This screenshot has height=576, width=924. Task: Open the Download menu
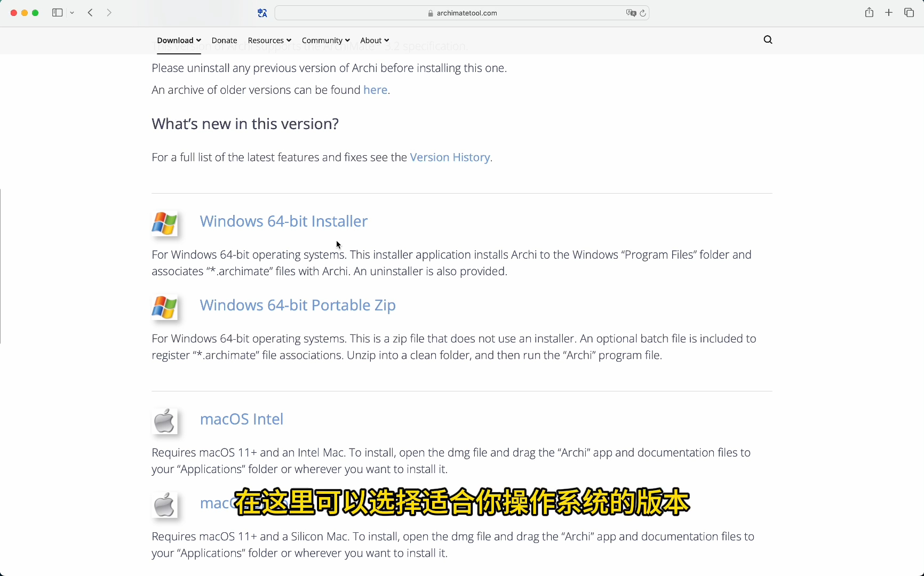click(179, 41)
